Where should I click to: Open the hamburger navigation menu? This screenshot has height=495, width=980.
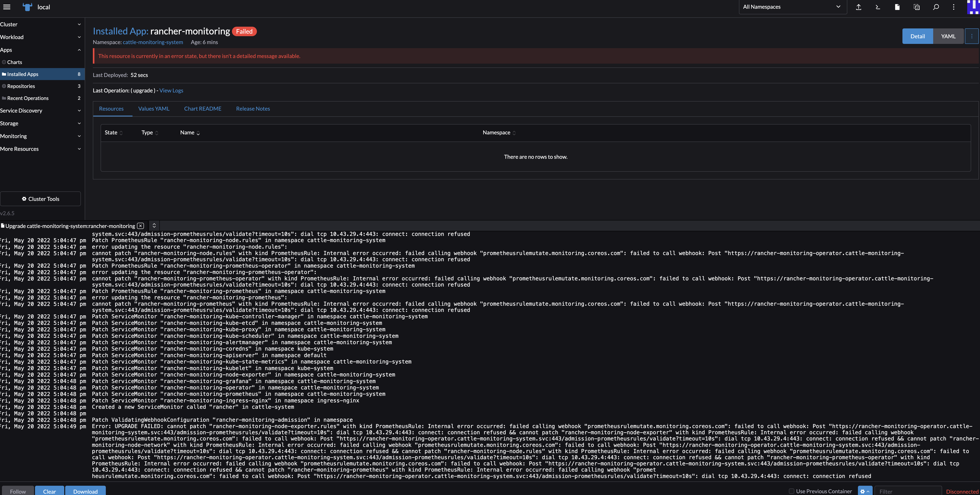[7, 7]
